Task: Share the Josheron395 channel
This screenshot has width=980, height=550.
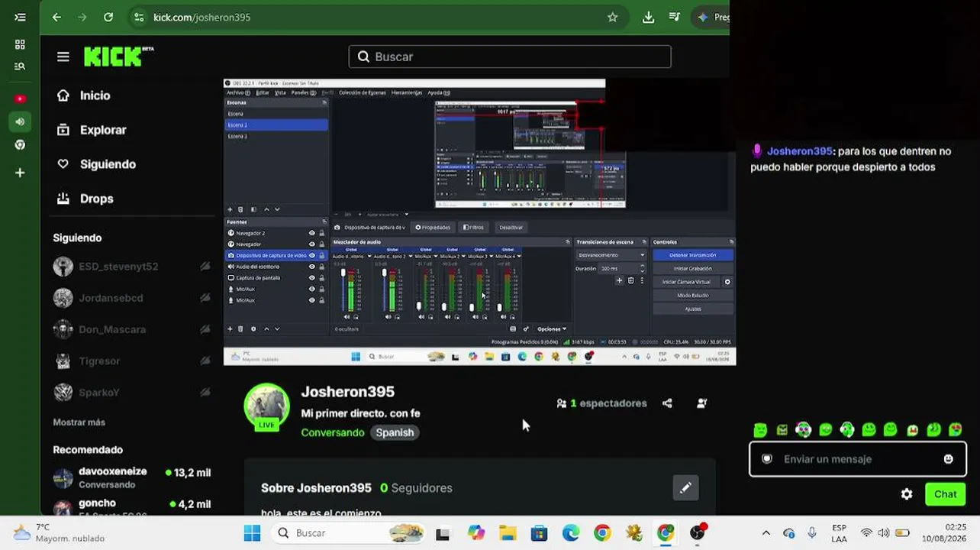Action: (667, 403)
